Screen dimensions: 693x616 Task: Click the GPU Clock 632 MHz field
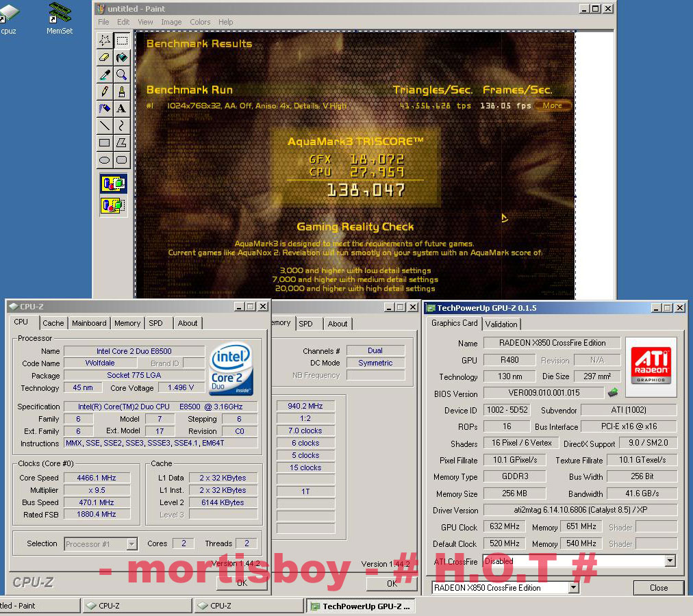pos(504,526)
